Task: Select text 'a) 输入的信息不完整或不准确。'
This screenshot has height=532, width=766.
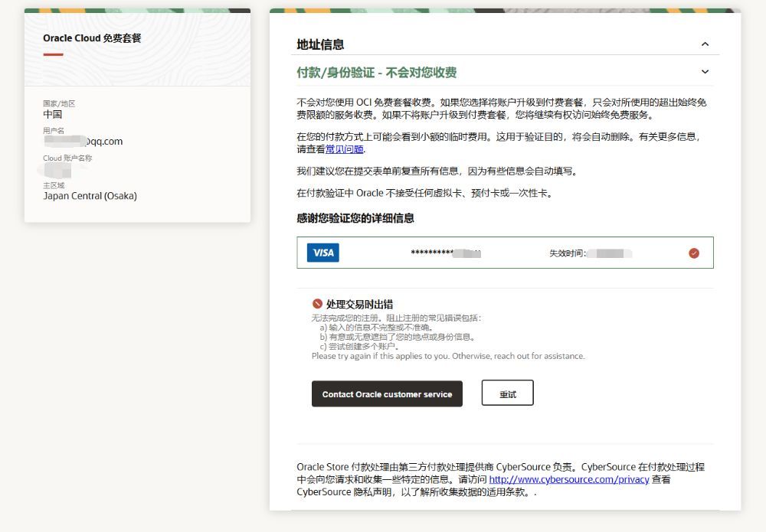Action: point(377,328)
